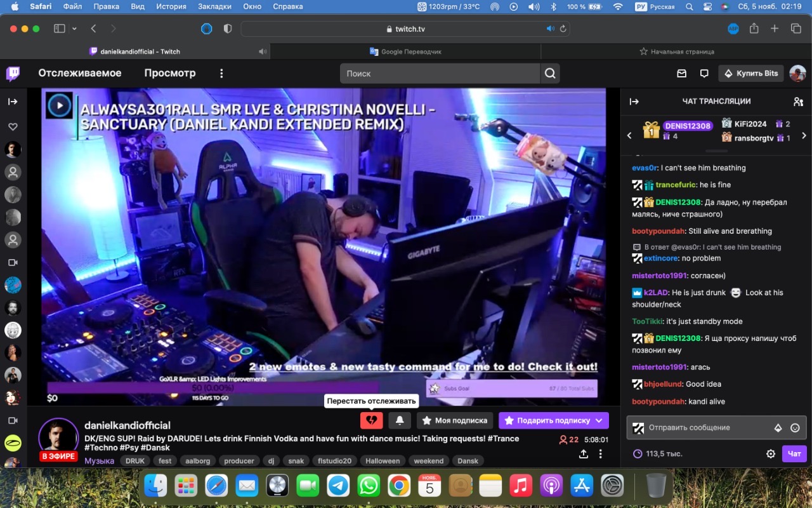Click the Bits icon in chat input

pos(778,428)
